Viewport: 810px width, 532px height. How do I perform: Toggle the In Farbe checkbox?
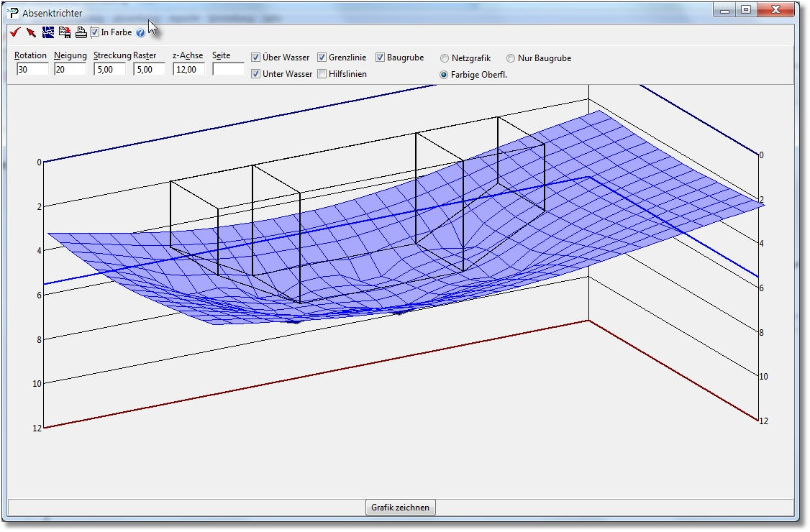point(95,32)
